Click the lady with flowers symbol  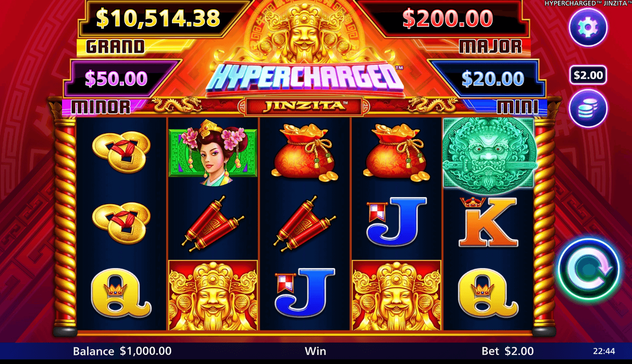pyautogui.click(x=213, y=153)
